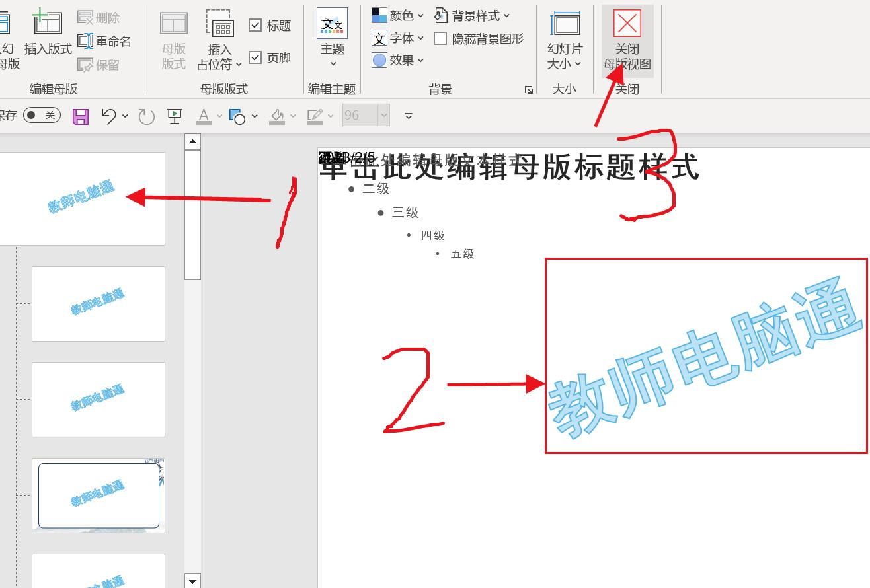This screenshot has width=870, height=588.
Task: Expand Background Styles (背景样式) dropdown arrow
Action: [x=507, y=15]
